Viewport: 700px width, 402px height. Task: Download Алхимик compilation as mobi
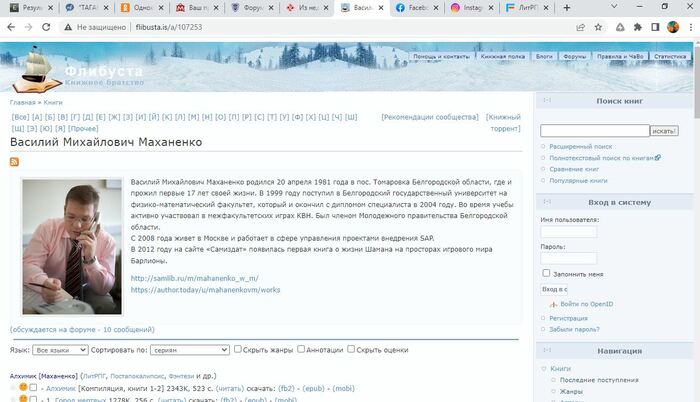[343, 389]
